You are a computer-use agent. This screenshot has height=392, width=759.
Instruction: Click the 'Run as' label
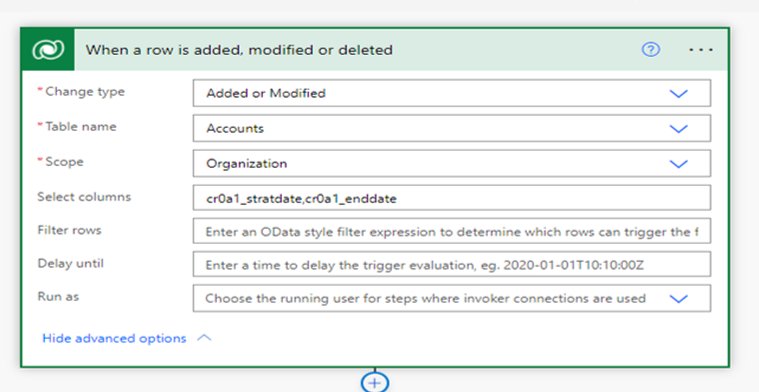point(58,297)
